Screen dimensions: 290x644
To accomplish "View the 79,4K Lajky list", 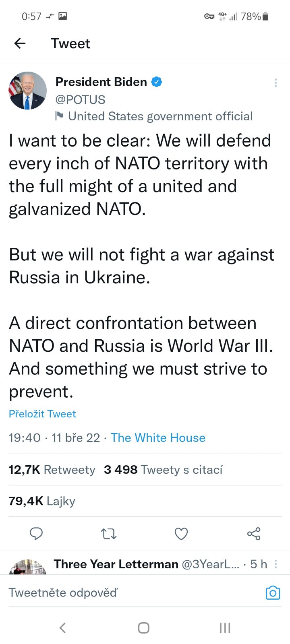I will click(42, 501).
